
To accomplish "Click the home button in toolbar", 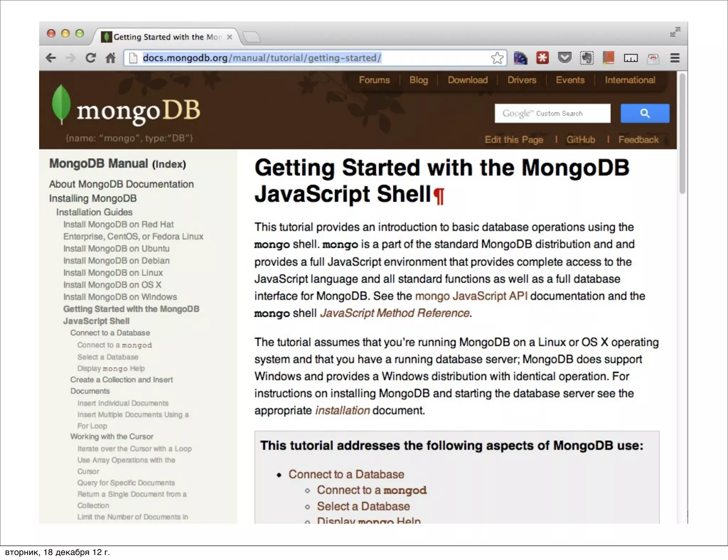I will tap(111, 58).
